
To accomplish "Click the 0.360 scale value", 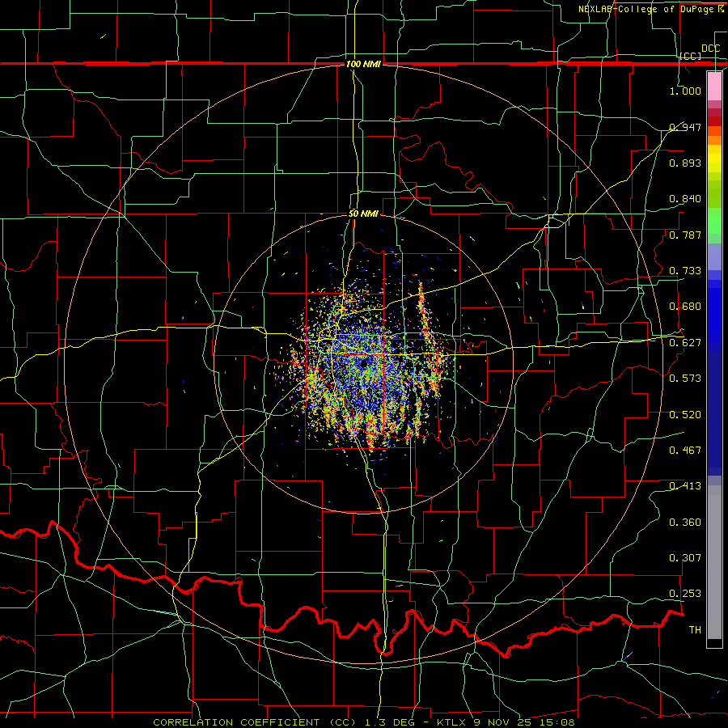I will point(685,522).
